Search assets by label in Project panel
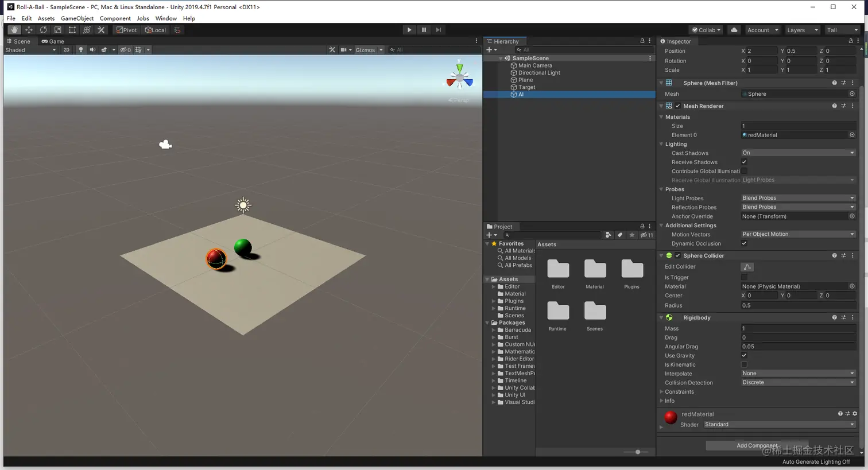Viewport: 868px width, 470px height. (x=620, y=235)
